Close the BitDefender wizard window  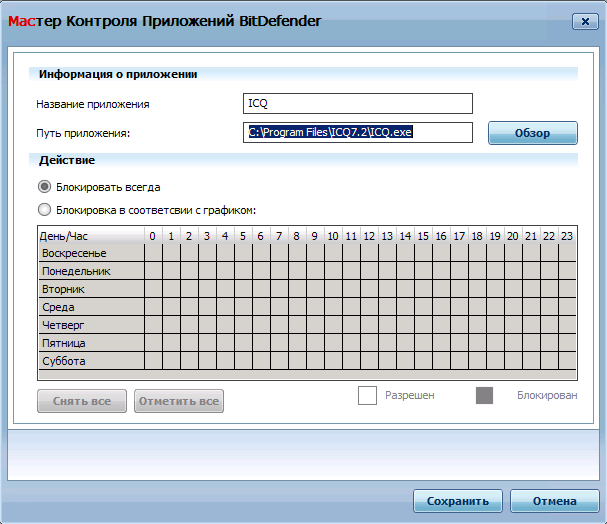(x=585, y=21)
